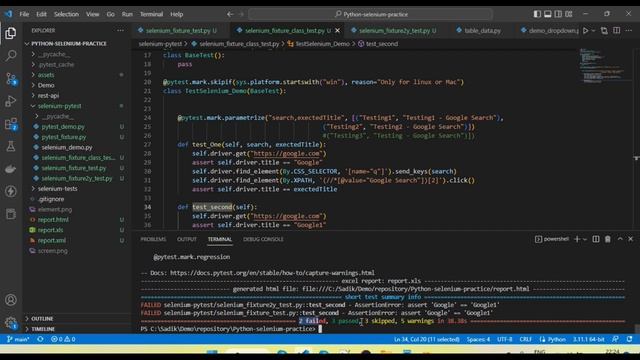Open the Explorer view in activity bar
This screenshot has height=360, width=640.
[x=11, y=33]
